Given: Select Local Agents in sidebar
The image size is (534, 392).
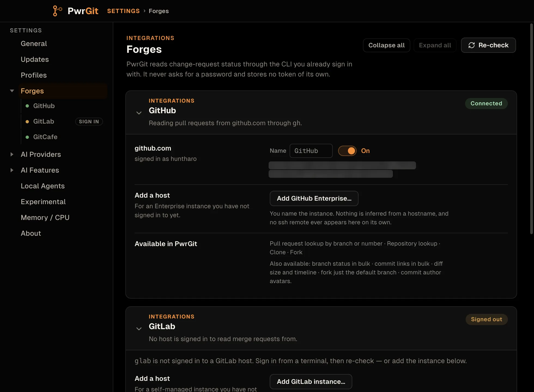Looking at the screenshot, I should [43, 186].
